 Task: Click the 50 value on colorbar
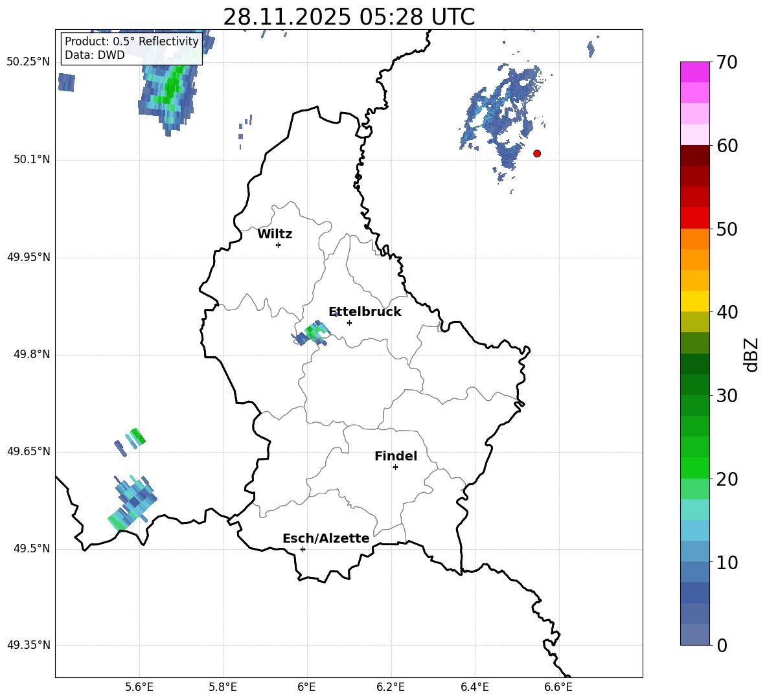click(x=727, y=229)
